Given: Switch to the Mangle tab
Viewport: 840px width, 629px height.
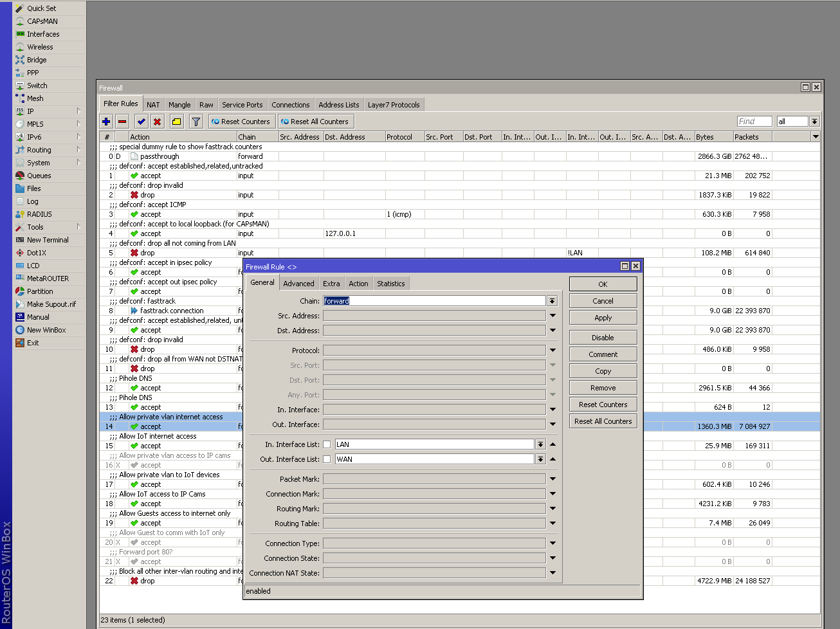Looking at the screenshot, I should [x=179, y=105].
